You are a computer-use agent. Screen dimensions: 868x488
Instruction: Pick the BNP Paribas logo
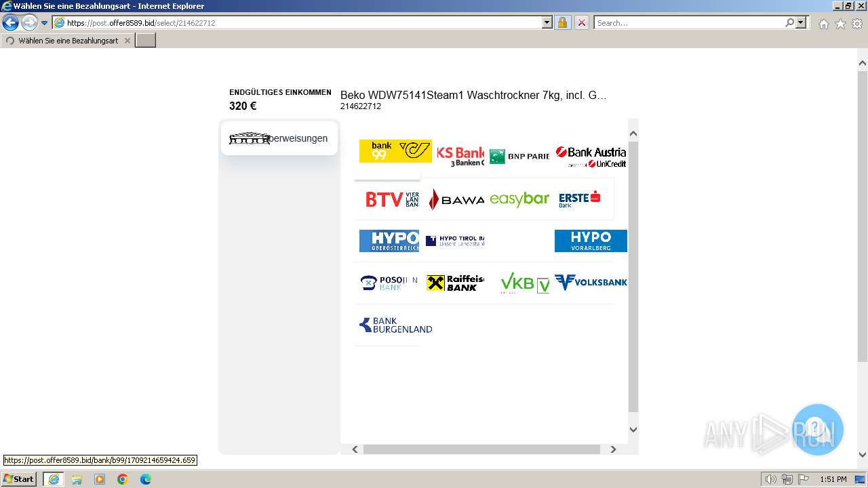coord(519,157)
